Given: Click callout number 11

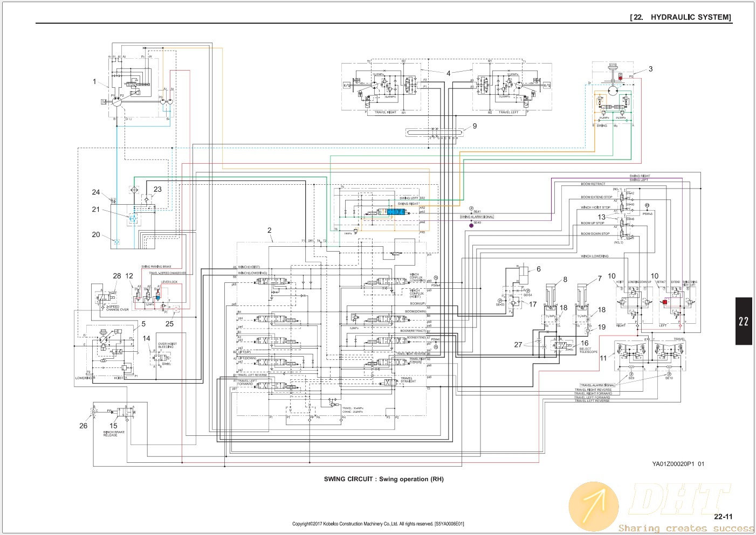Looking at the screenshot, I should (x=603, y=358).
